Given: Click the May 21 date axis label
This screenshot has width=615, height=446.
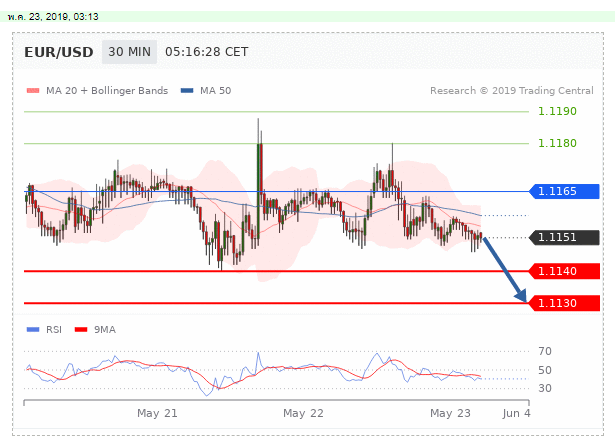Looking at the screenshot, I should point(157,413).
